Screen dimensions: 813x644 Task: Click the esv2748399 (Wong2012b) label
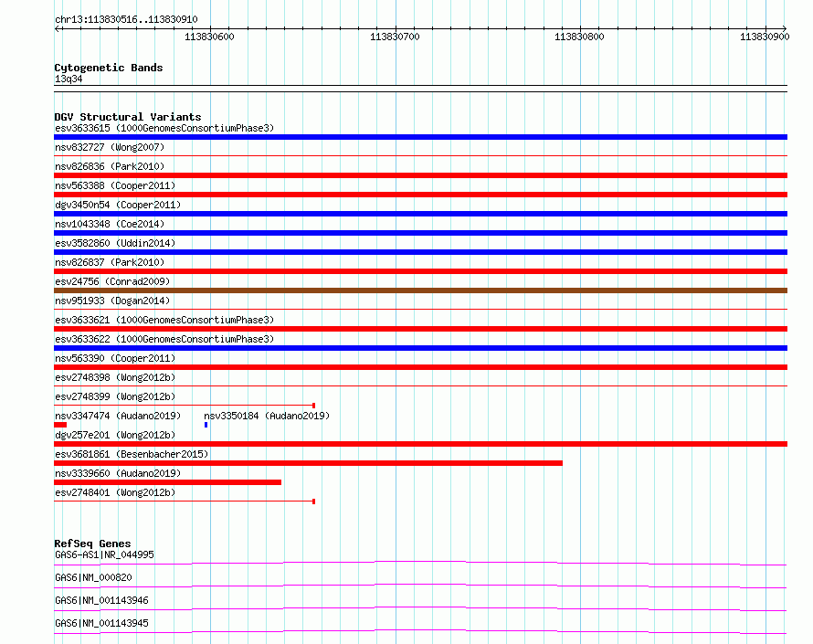[x=115, y=396]
